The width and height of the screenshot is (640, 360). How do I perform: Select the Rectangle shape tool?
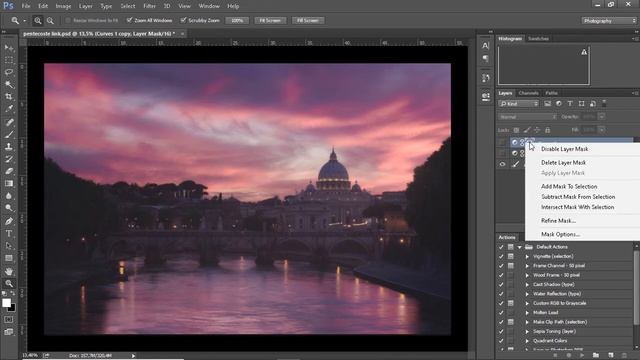pos(9,258)
